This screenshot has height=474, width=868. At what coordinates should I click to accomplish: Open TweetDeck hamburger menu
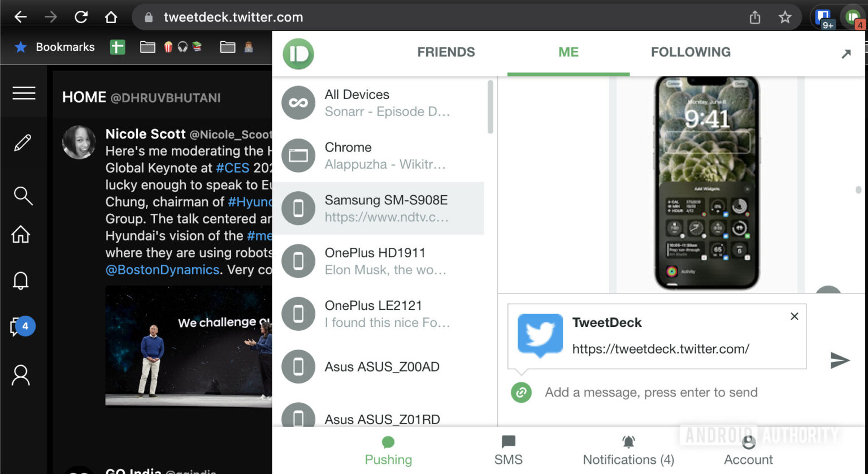[x=24, y=93]
